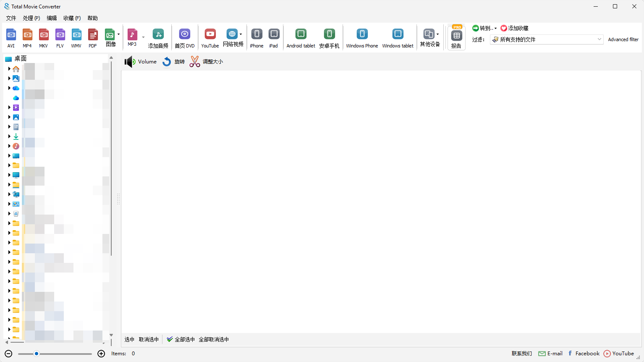Click 全部取消选中 button
644x362 pixels.
214,339
